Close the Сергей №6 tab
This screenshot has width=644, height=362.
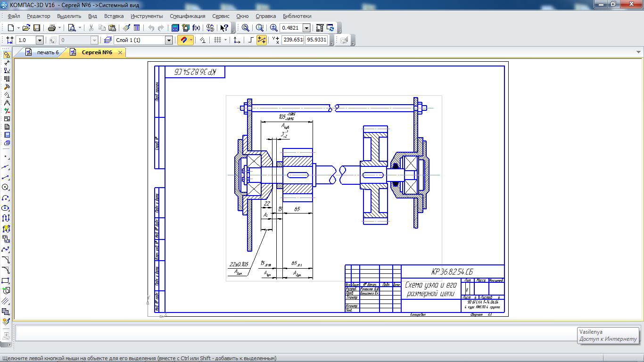pos(120,52)
